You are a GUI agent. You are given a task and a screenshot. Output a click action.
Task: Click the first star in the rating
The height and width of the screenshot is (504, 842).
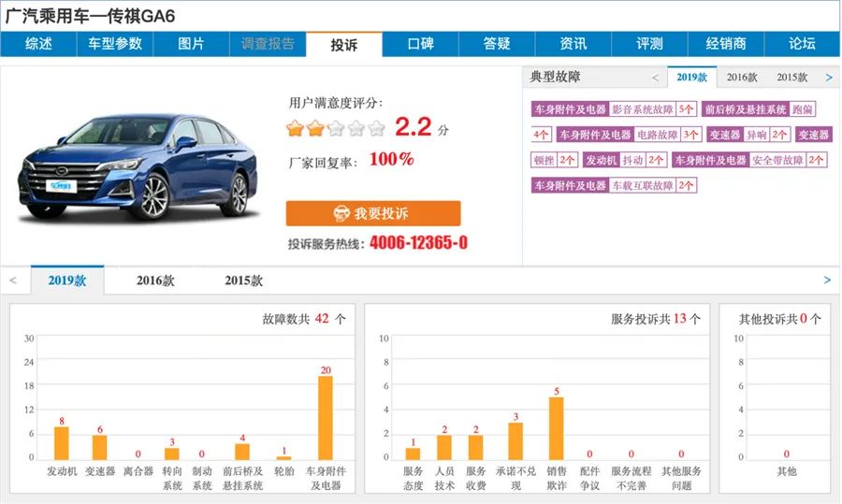(295, 128)
